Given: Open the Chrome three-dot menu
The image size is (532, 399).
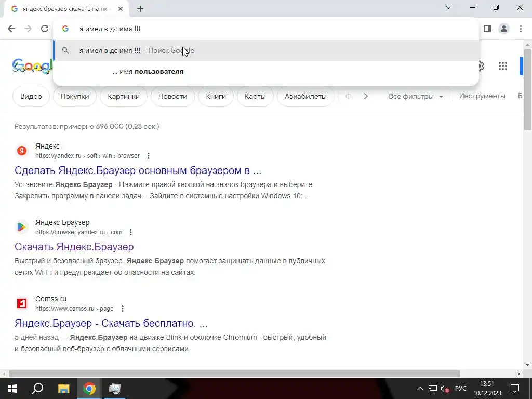Looking at the screenshot, I should (521, 29).
